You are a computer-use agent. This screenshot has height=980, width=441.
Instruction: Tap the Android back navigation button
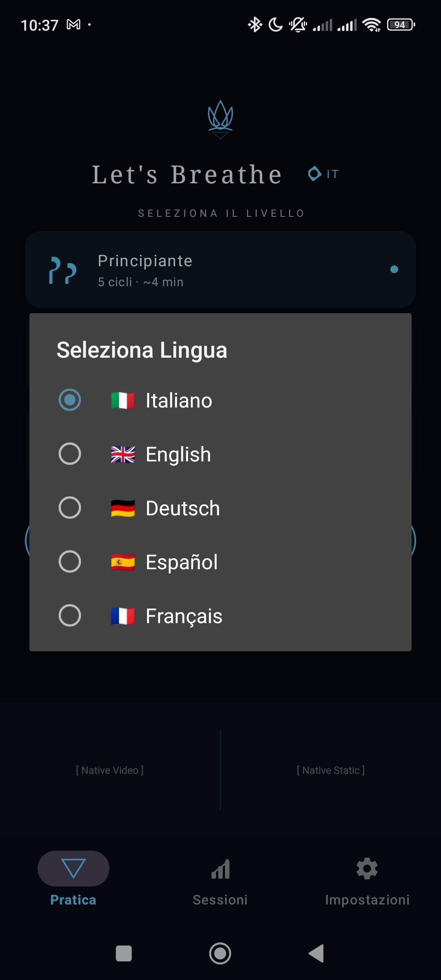tap(316, 953)
